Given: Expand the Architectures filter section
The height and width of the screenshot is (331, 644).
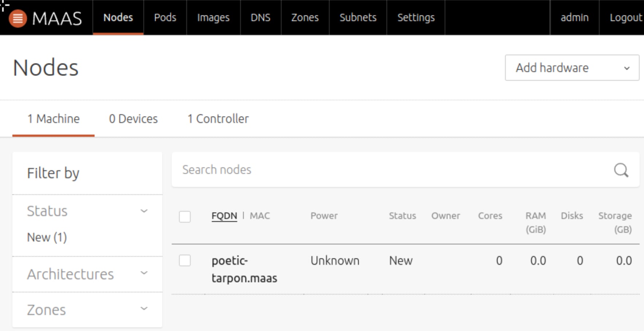Looking at the screenshot, I should pos(144,273).
